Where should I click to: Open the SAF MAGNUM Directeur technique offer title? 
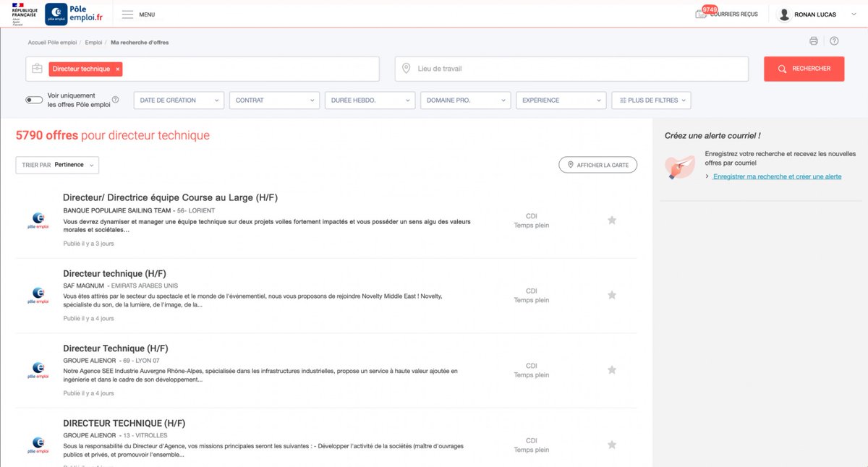[x=114, y=273]
